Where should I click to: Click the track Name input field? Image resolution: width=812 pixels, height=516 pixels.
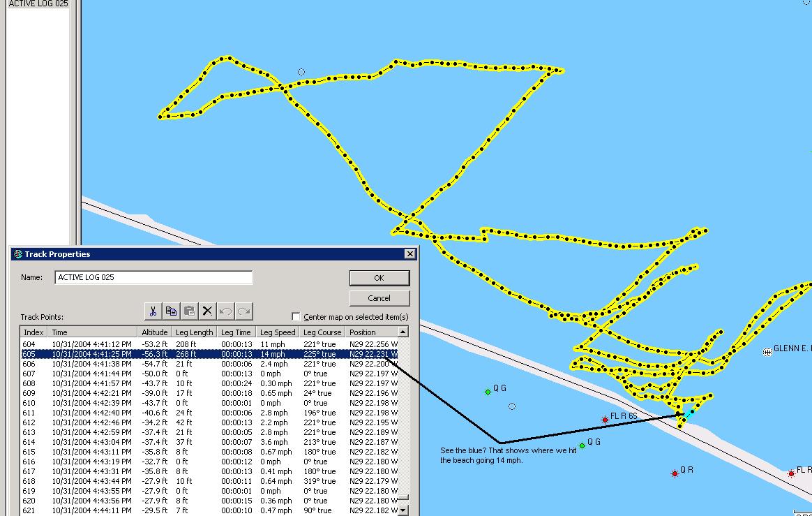point(153,278)
